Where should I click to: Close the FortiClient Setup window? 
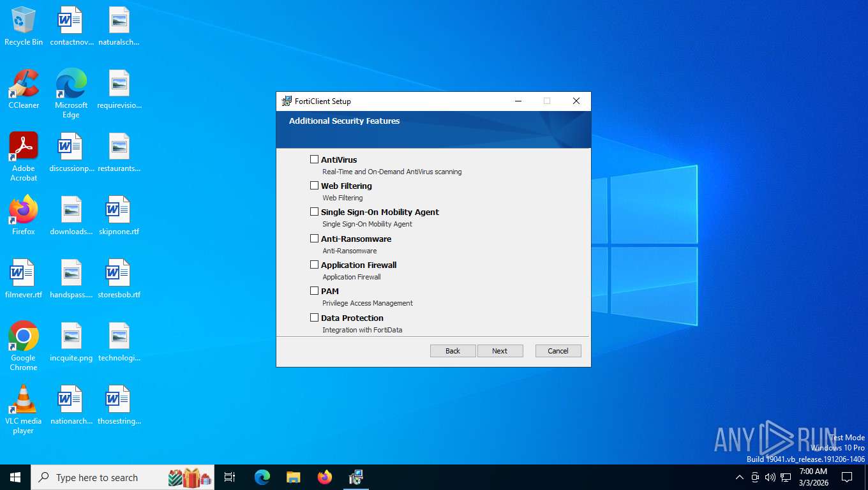576,101
